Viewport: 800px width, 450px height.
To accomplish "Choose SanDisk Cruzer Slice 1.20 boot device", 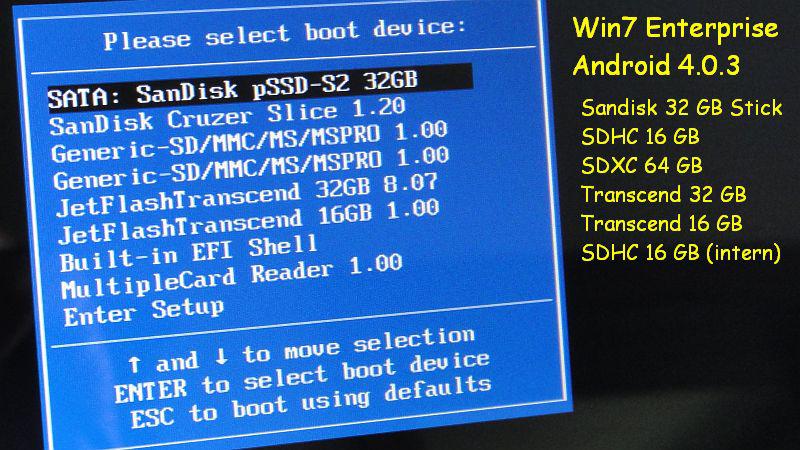I will pos(228,116).
